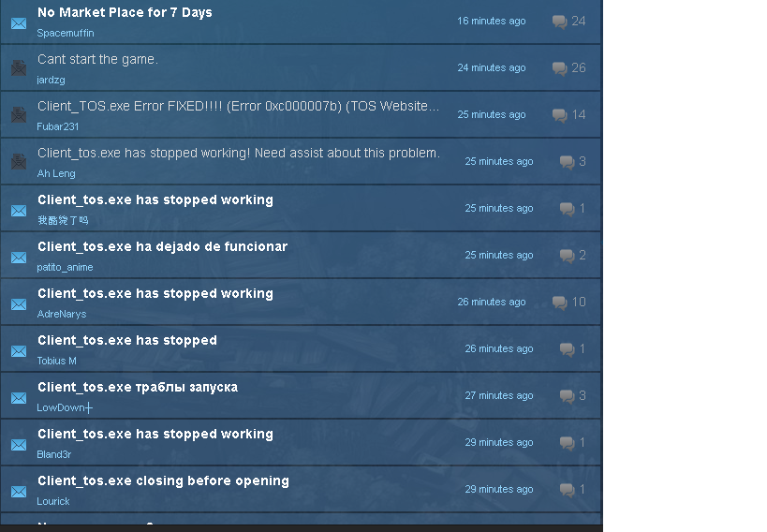Open the thread by AdreNarys
The width and height of the screenshot is (767, 532).
tap(155, 294)
